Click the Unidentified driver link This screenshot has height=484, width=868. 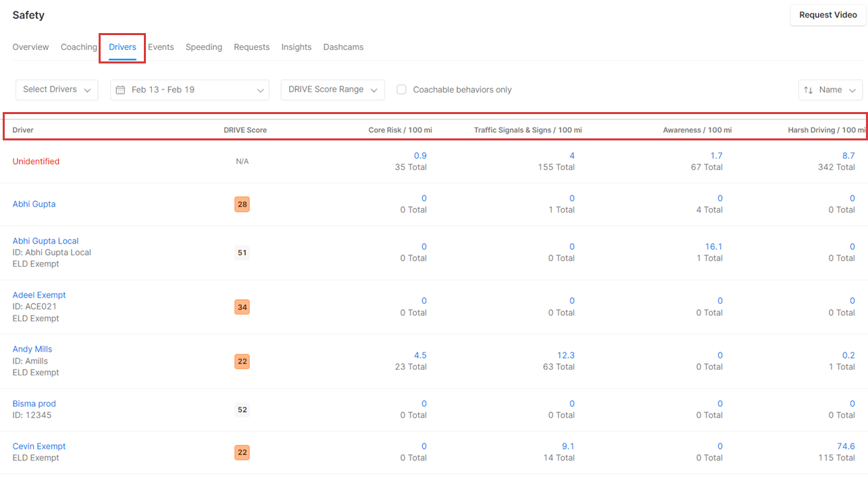[36, 161]
